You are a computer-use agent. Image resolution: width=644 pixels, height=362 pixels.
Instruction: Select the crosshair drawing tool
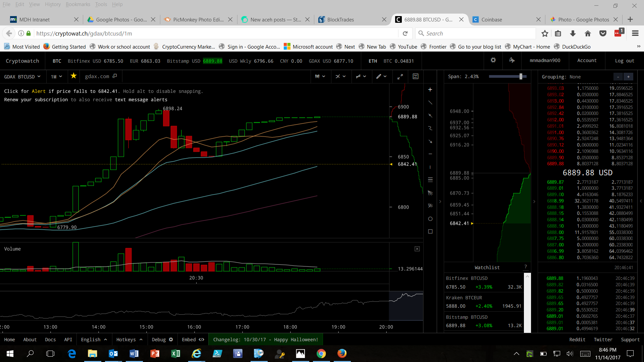pyautogui.click(x=430, y=90)
